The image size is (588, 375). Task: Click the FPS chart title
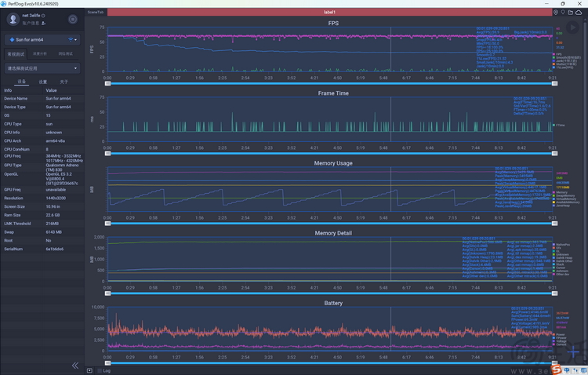pyautogui.click(x=333, y=24)
